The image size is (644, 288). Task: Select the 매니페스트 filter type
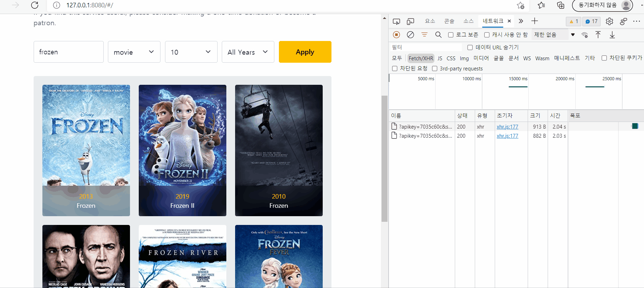[x=567, y=58]
